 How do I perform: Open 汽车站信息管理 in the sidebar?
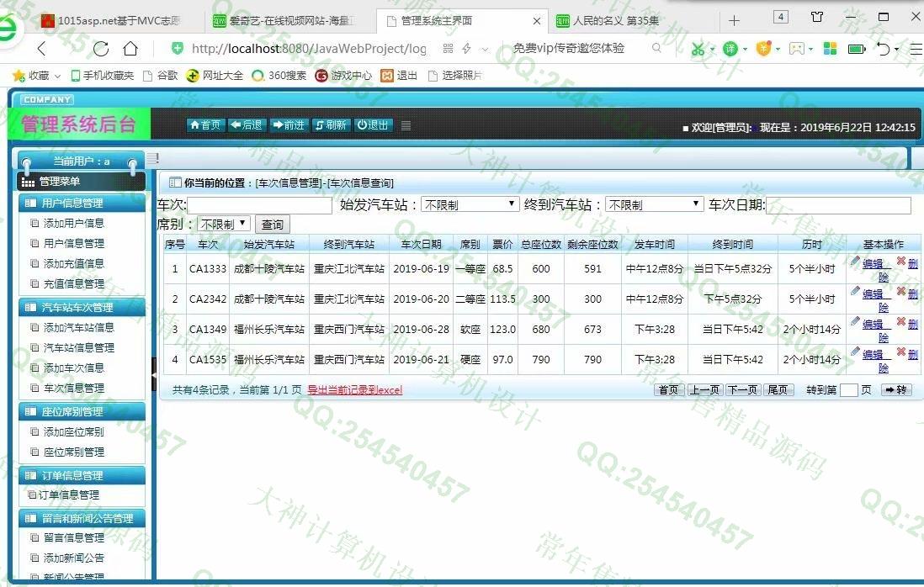pyautogui.click(x=78, y=347)
